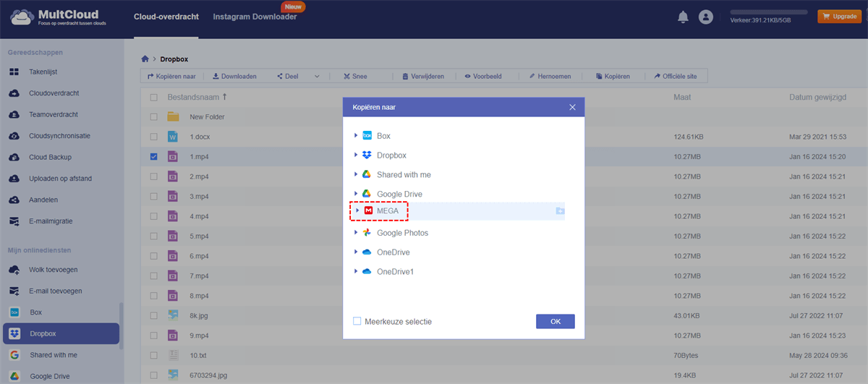The width and height of the screenshot is (868, 384).
Task: Click the Teamoverdracht sidebar icon
Action: [x=14, y=114]
